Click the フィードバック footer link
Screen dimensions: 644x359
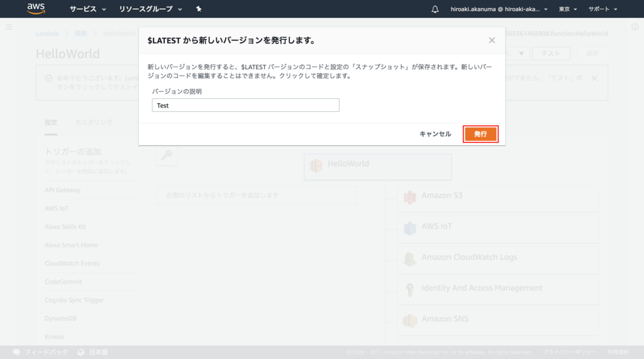47,352
